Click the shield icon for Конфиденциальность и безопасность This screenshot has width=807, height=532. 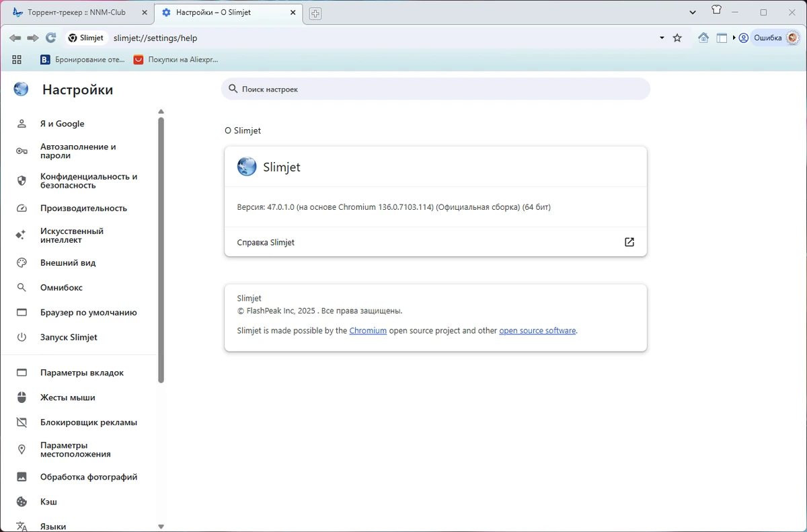(22, 181)
